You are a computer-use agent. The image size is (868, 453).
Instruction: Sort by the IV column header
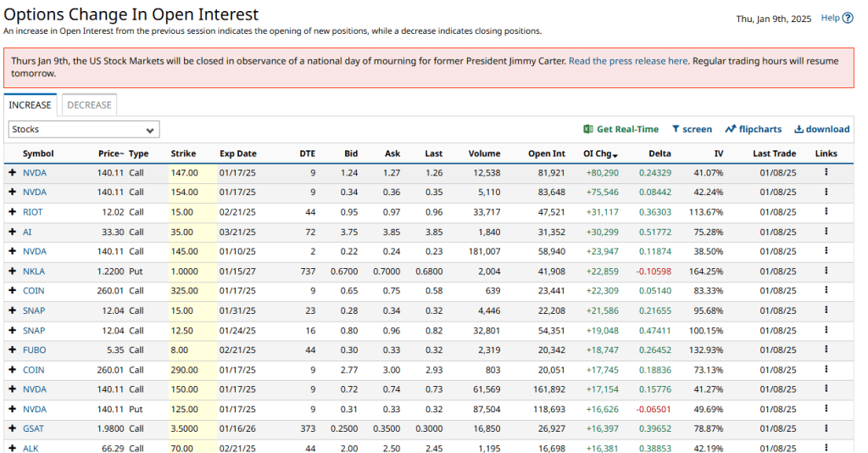click(719, 154)
